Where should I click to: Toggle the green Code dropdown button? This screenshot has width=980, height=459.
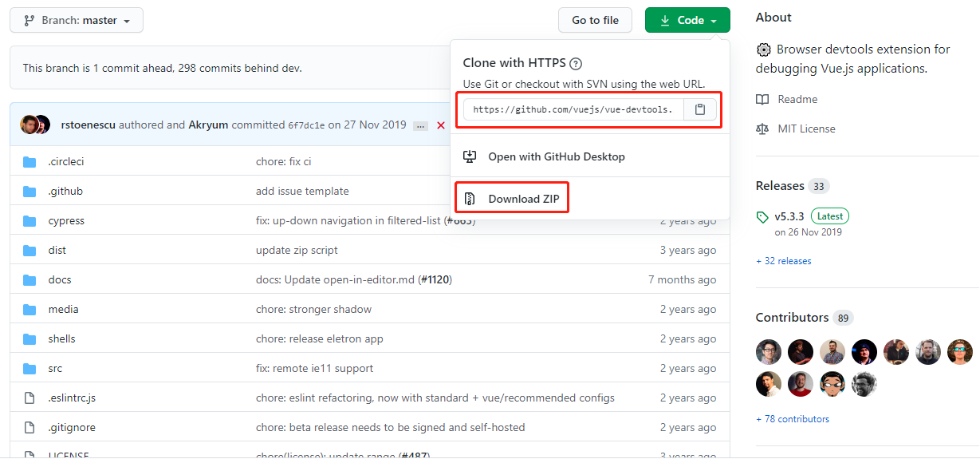tap(687, 20)
